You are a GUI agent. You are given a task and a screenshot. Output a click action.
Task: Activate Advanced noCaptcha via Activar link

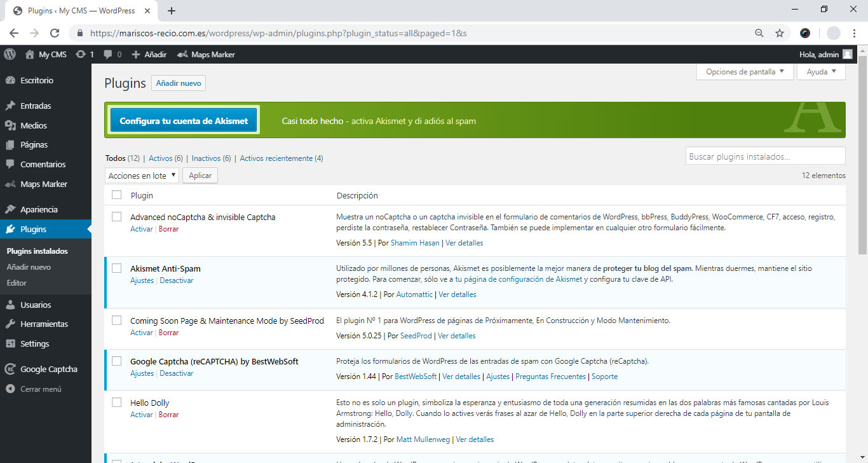142,229
